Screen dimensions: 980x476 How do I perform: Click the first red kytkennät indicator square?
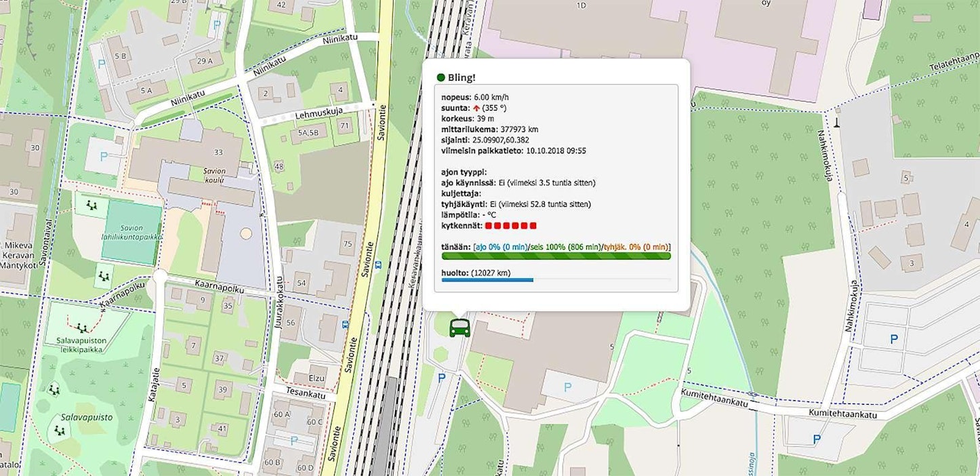coord(489,225)
